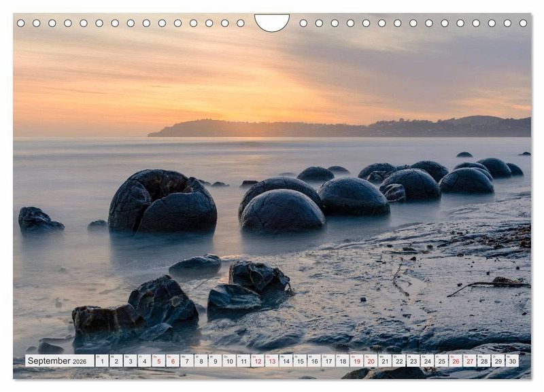Click the small isolated rock at far left

click(39, 219)
